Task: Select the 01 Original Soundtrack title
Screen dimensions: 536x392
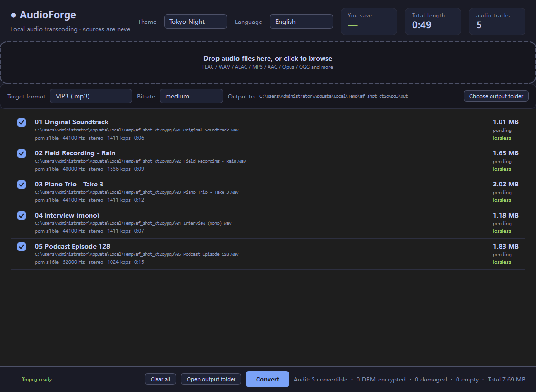Action: tap(72, 122)
